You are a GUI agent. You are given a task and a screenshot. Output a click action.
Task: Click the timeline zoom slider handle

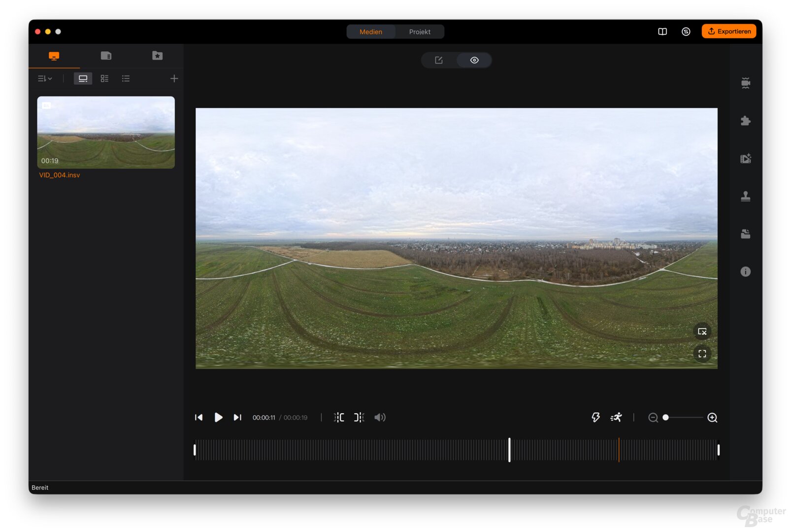(x=665, y=417)
